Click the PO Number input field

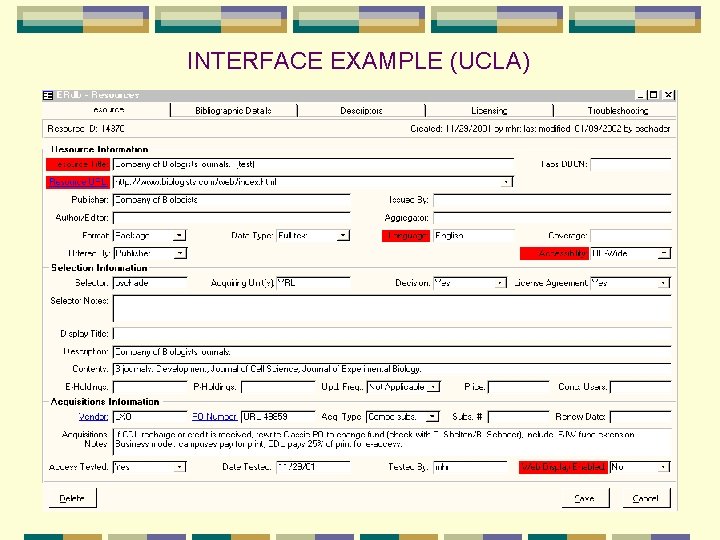pos(278,417)
